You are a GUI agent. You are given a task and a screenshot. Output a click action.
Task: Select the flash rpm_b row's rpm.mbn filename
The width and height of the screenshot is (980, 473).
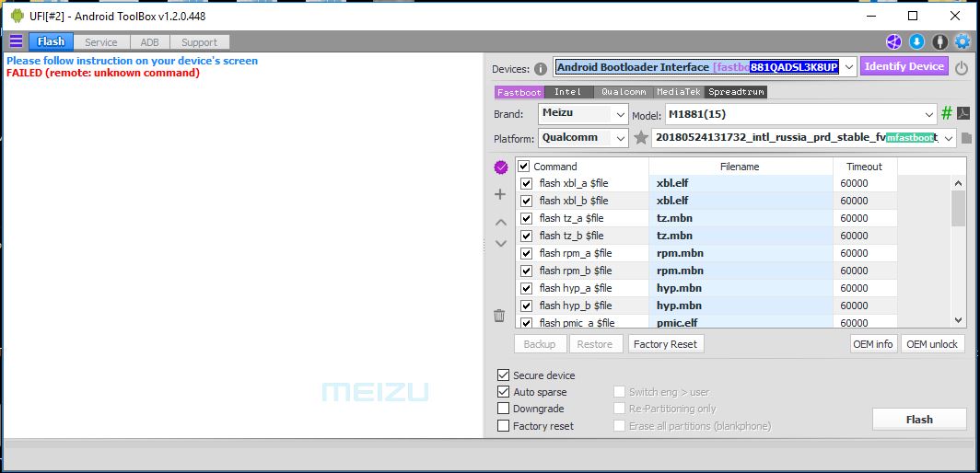pos(741,271)
